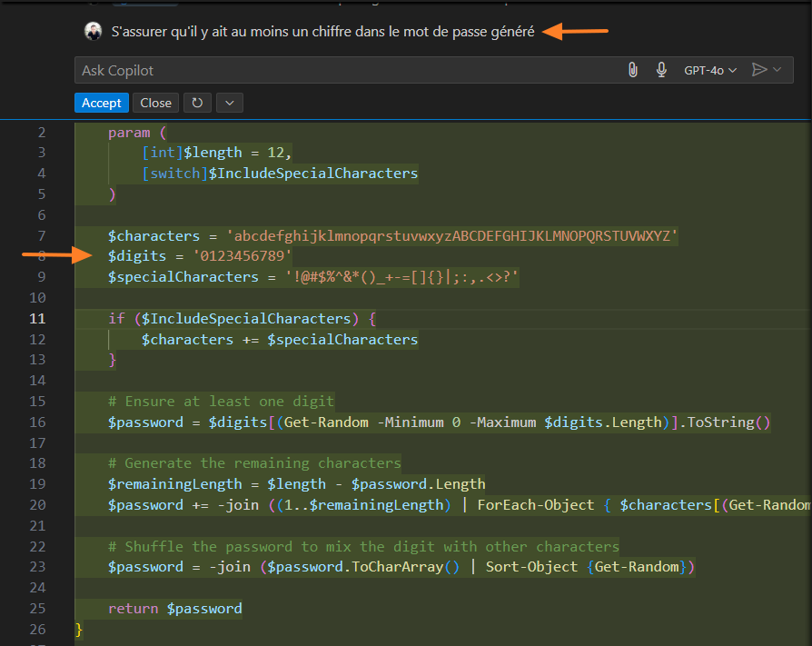The height and width of the screenshot is (646, 812).
Task: Open the GPT-4o model picker dropdown
Action: [709, 69]
